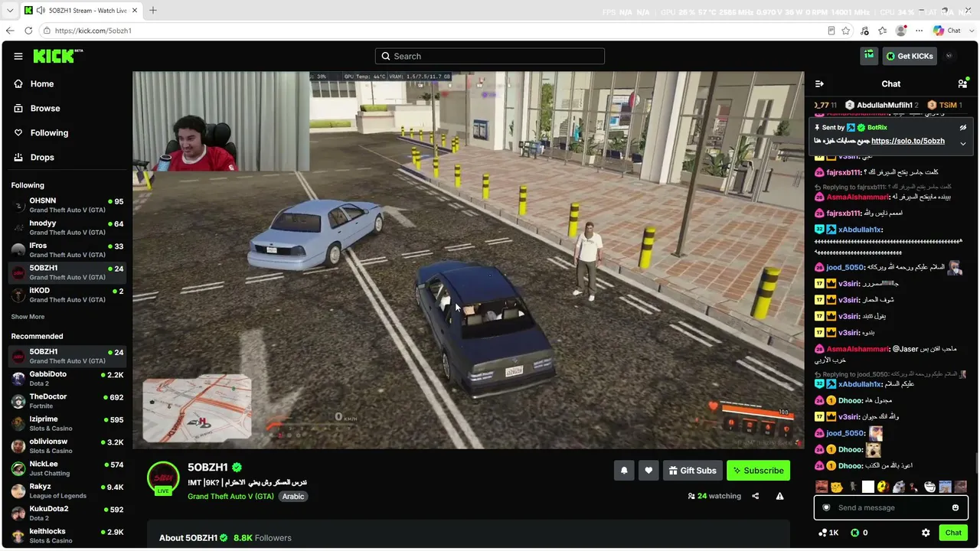Viewport: 980px width, 551px height.
Task: Expand Show More under Following
Action: 28,317
